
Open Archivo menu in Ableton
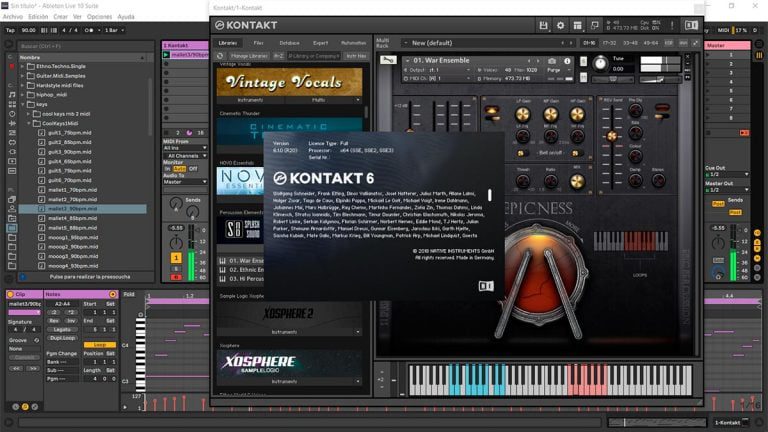(13, 17)
